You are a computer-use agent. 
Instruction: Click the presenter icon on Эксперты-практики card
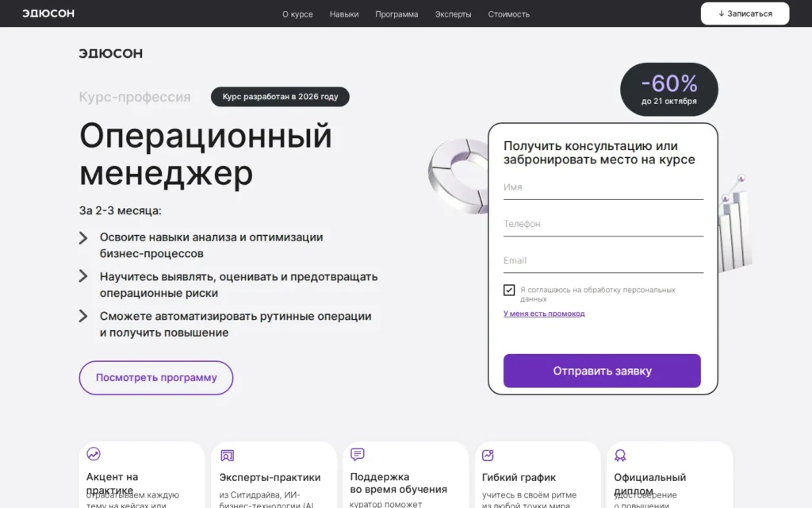coord(228,455)
